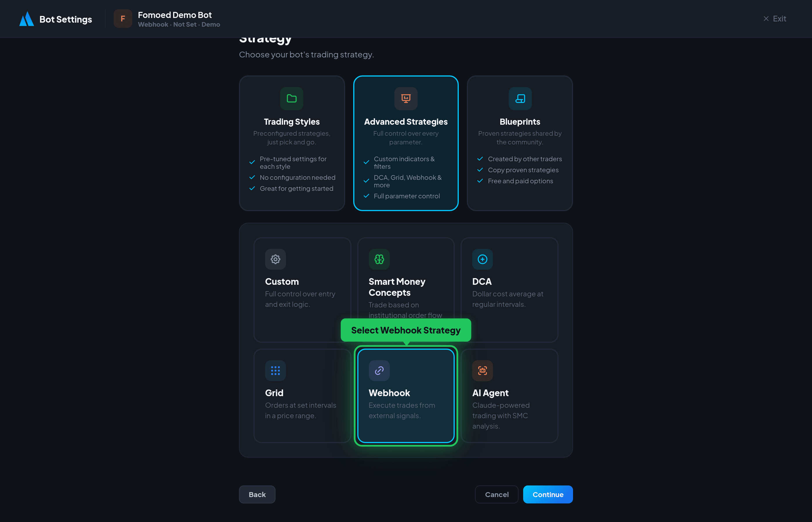Screen dimensions: 812x522
Task: Choose the Webhook strategy title
Action: (389, 393)
